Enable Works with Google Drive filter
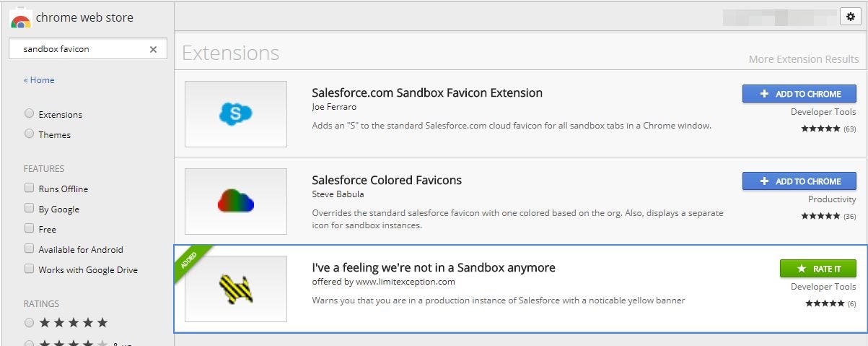Viewport: 868px width, 346px height. (29, 269)
